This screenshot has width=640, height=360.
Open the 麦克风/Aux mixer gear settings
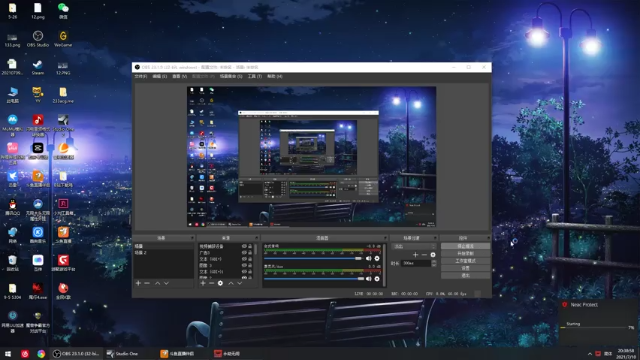pyautogui.click(x=377, y=279)
